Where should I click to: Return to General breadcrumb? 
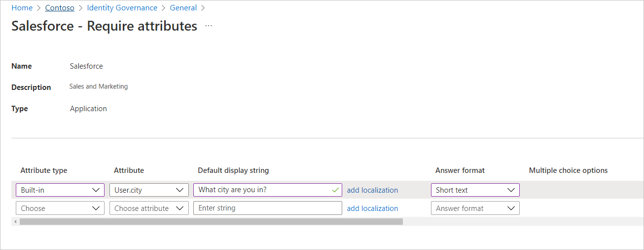(x=183, y=8)
